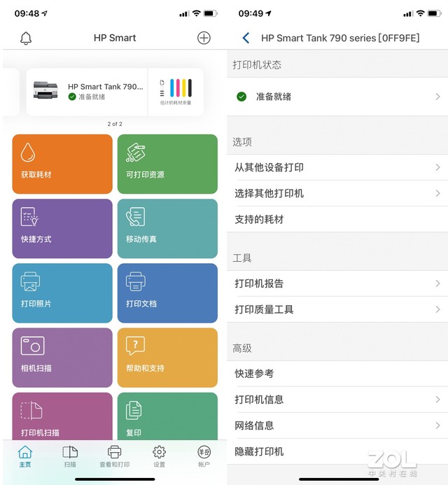Open the 打印机扫描 printer scan tile
This screenshot has height=485, width=448.
(62, 416)
